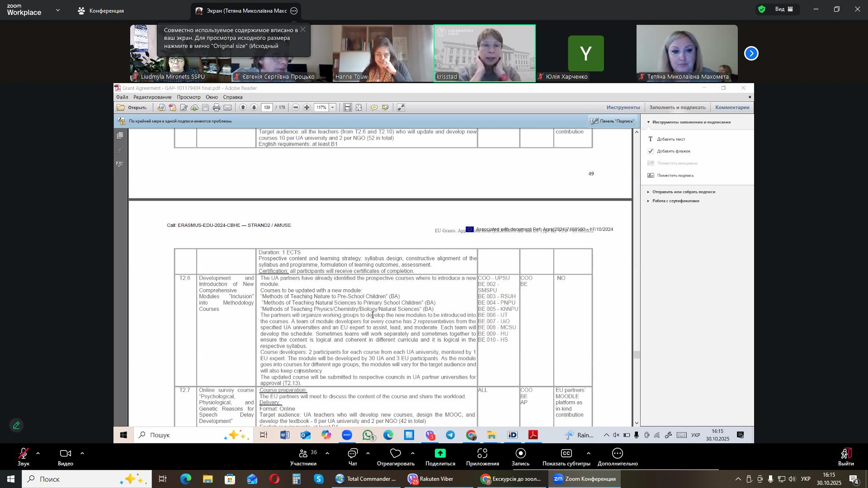This screenshot has height=488, width=868.
Task: Dismiss the shared content size notification
Action: point(302,30)
